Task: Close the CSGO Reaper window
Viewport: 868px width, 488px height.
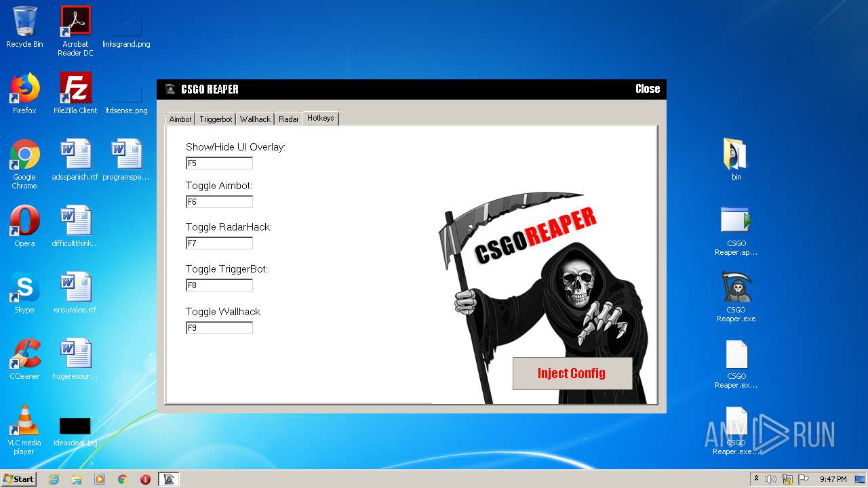Action: pos(648,89)
